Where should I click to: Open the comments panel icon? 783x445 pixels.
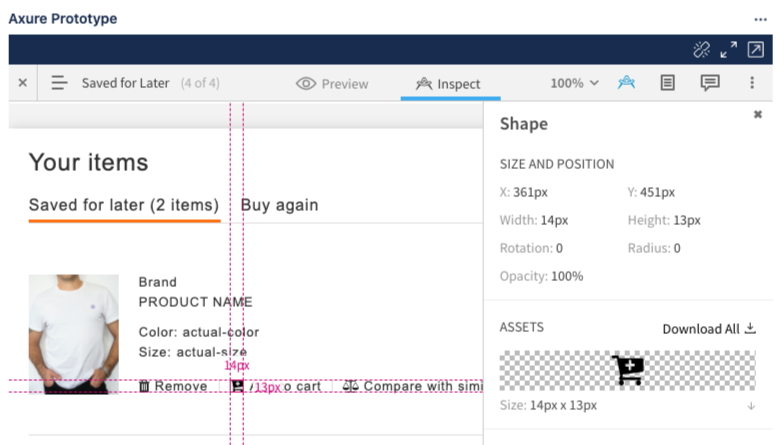click(710, 83)
